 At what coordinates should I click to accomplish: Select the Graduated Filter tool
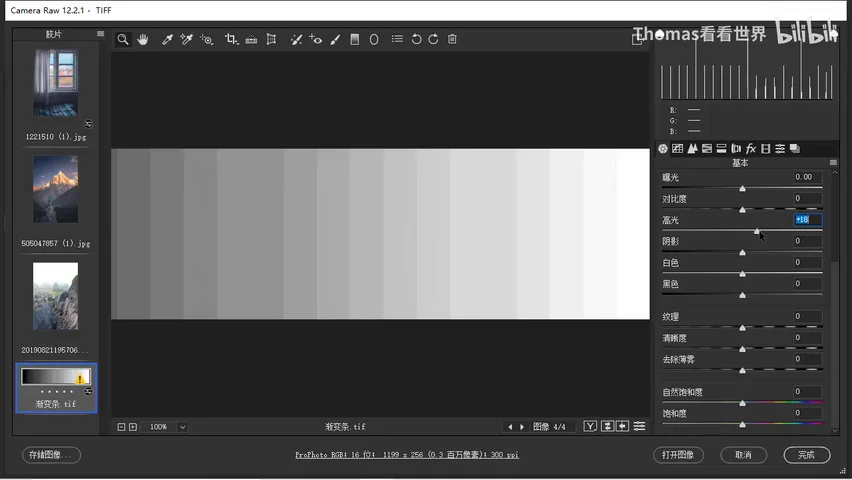click(355, 39)
